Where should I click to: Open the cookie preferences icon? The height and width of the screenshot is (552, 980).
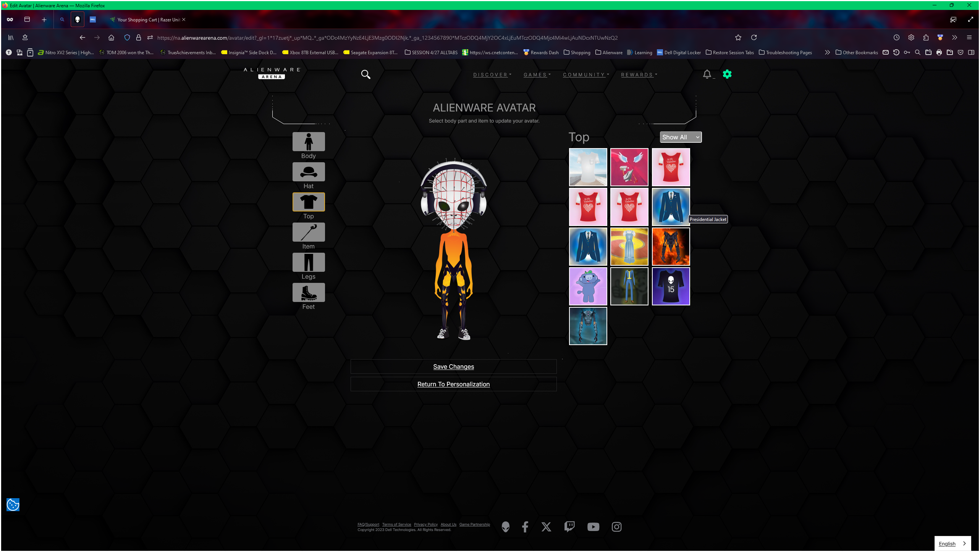[x=13, y=505]
